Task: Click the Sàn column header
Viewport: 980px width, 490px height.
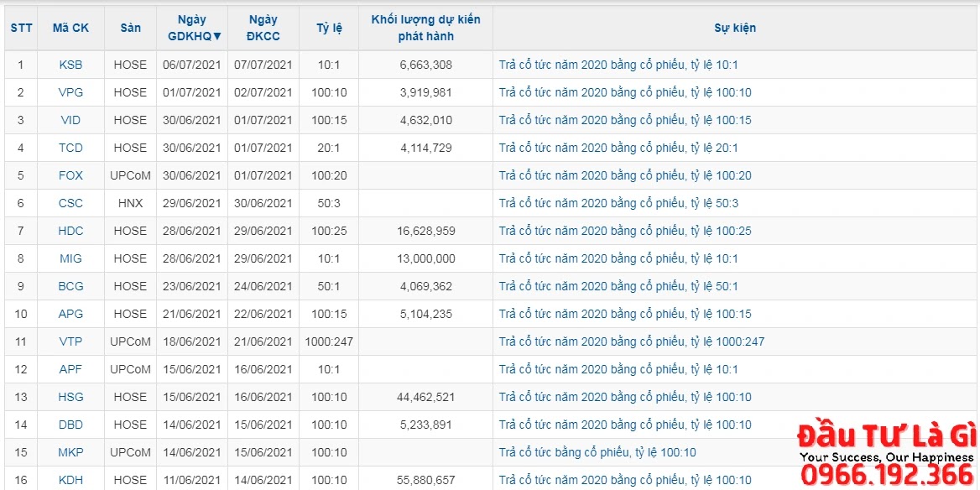Action: tap(130, 29)
